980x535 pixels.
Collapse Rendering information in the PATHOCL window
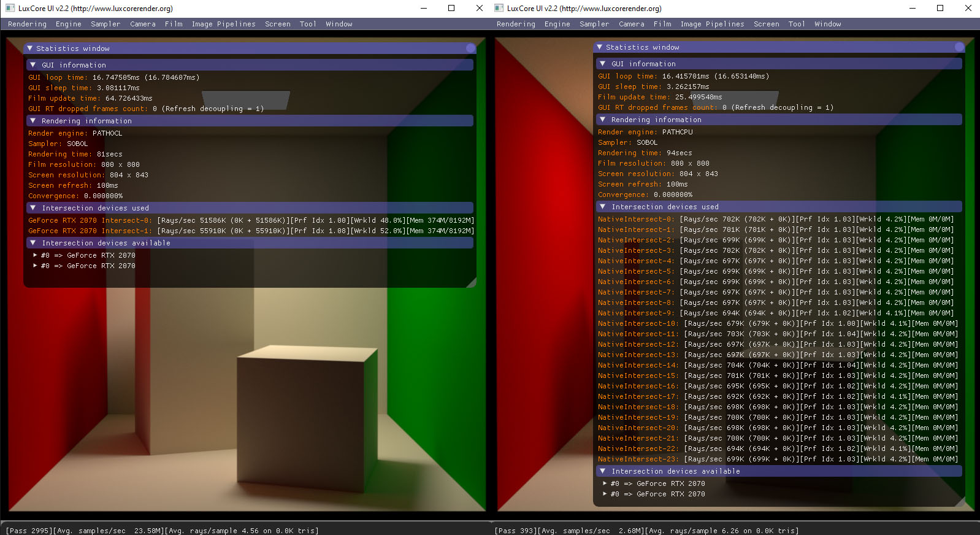pyautogui.click(x=33, y=121)
